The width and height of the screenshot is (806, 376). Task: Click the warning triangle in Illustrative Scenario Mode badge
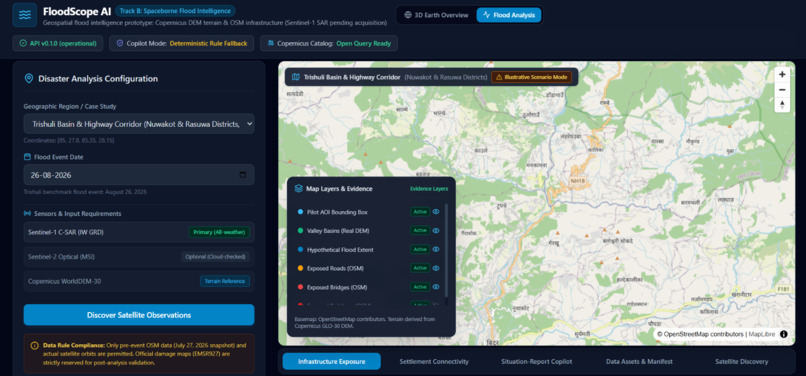[499, 77]
